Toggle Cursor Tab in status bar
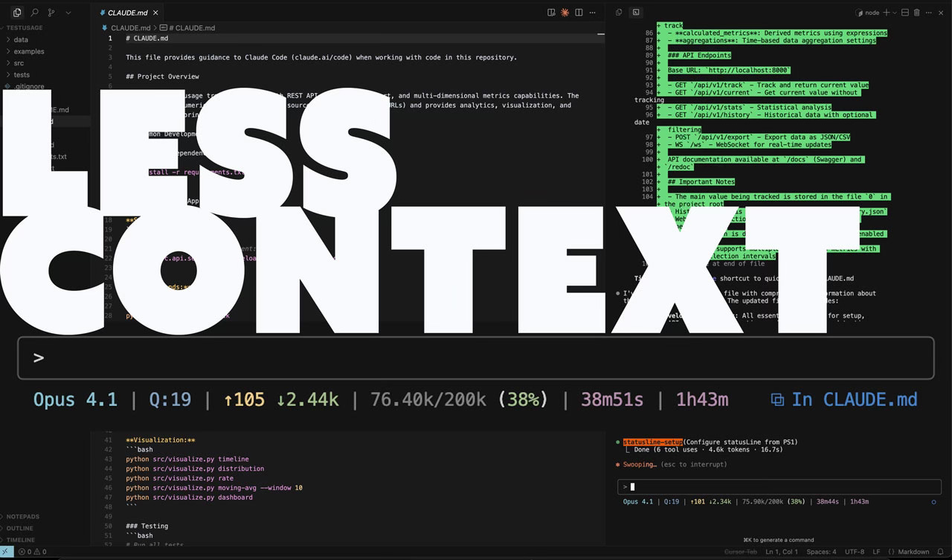The height and width of the screenshot is (560, 952). click(x=741, y=552)
